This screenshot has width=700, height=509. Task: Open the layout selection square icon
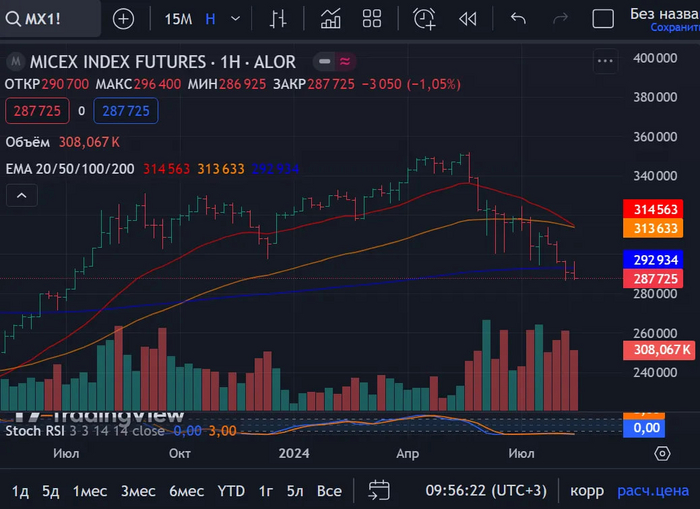603,19
